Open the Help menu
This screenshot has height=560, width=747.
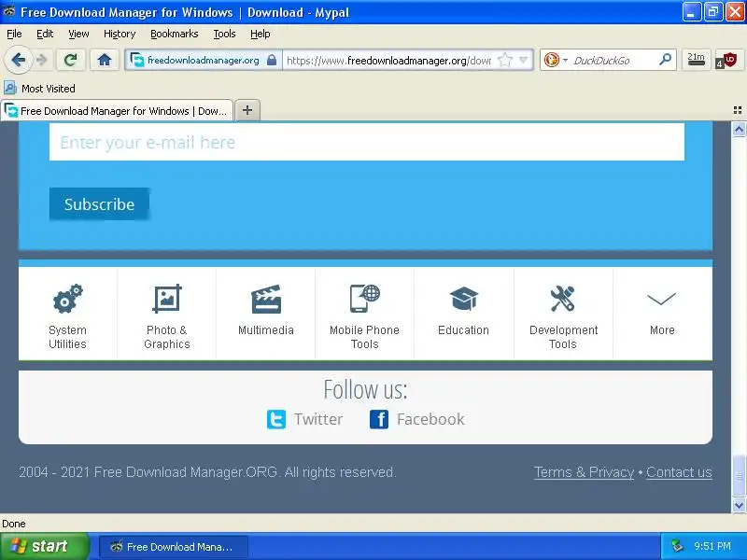tap(261, 34)
